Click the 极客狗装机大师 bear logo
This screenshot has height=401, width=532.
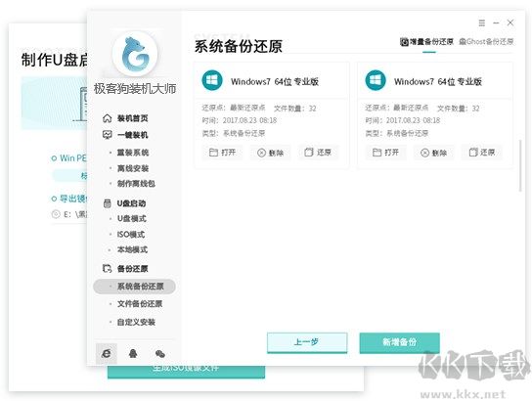tap(135, 54)
